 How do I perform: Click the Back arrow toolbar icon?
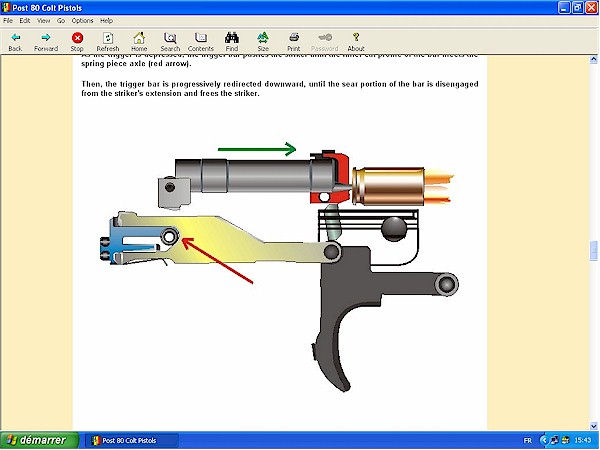(x=15, y=38)
